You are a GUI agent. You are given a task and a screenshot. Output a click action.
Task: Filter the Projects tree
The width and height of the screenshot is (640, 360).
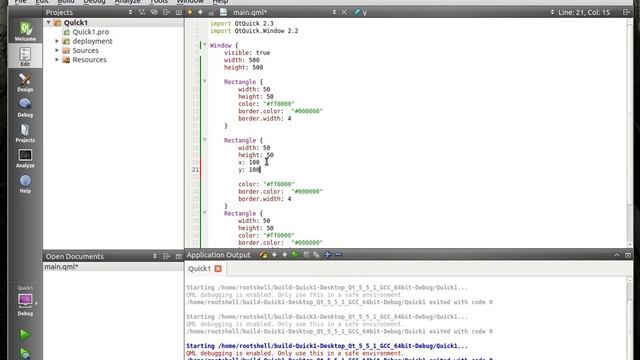pyautogui.click(x=142, y=12)
